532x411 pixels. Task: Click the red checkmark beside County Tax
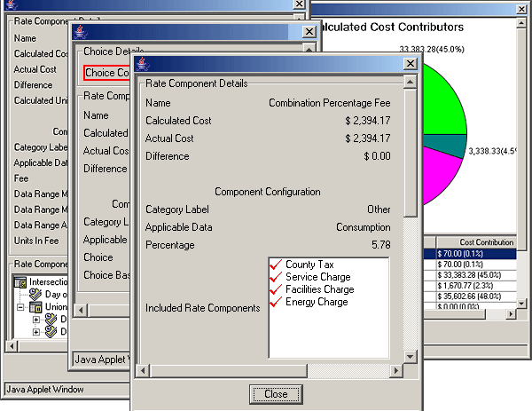coord(277,265)
